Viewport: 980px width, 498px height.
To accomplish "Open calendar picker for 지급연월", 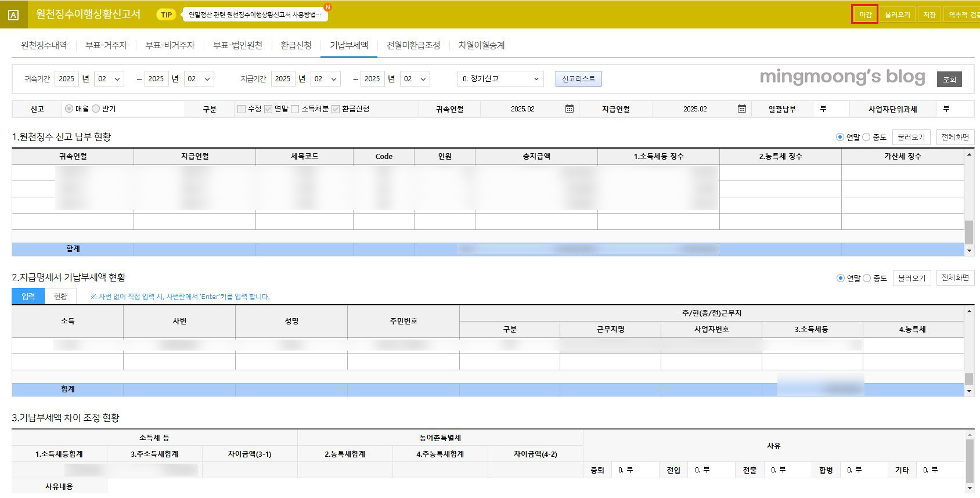I will click(x=741, y=109).
